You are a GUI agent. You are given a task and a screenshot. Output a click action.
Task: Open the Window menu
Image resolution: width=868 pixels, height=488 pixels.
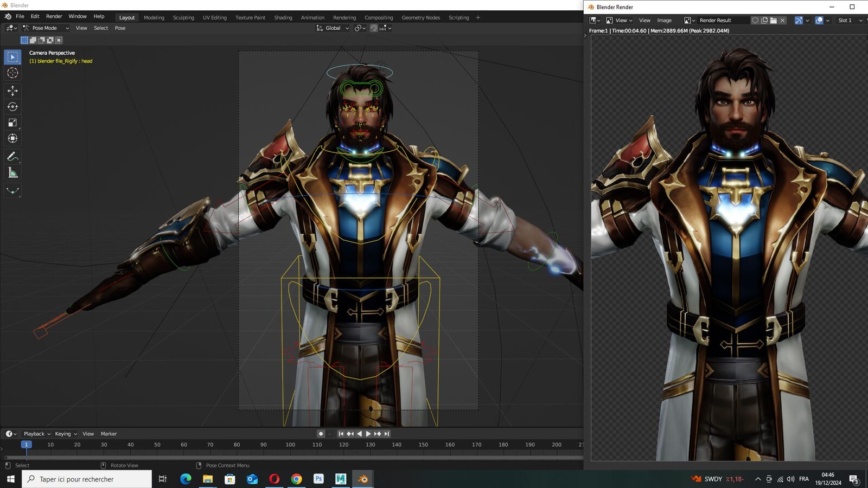[x=78, y=17]
